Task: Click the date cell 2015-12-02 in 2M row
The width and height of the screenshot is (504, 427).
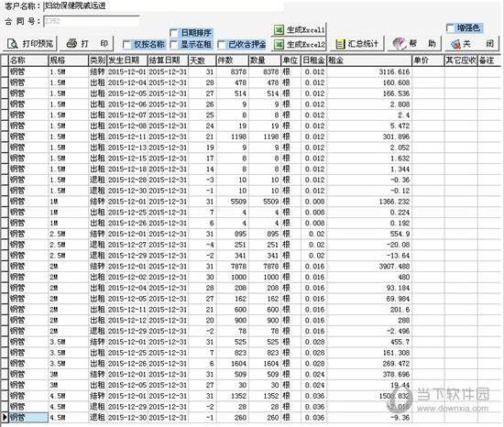Action: [127, 278]
